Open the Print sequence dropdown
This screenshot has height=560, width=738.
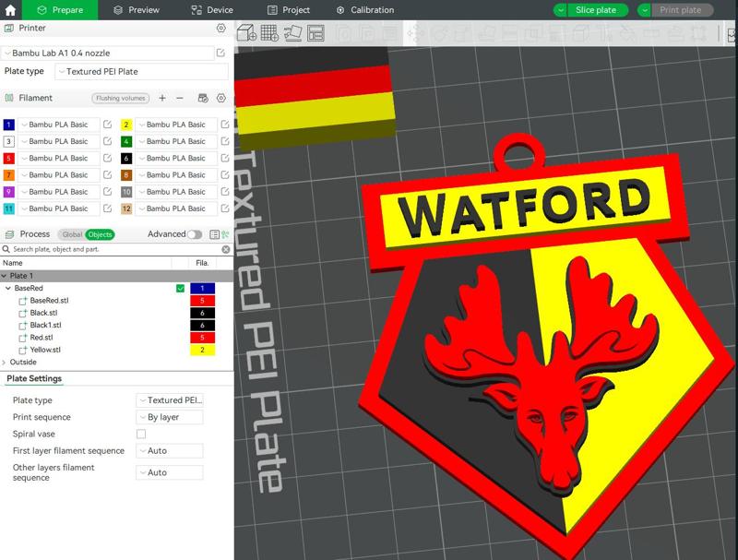pyautogui.click(x=169, y=417)
